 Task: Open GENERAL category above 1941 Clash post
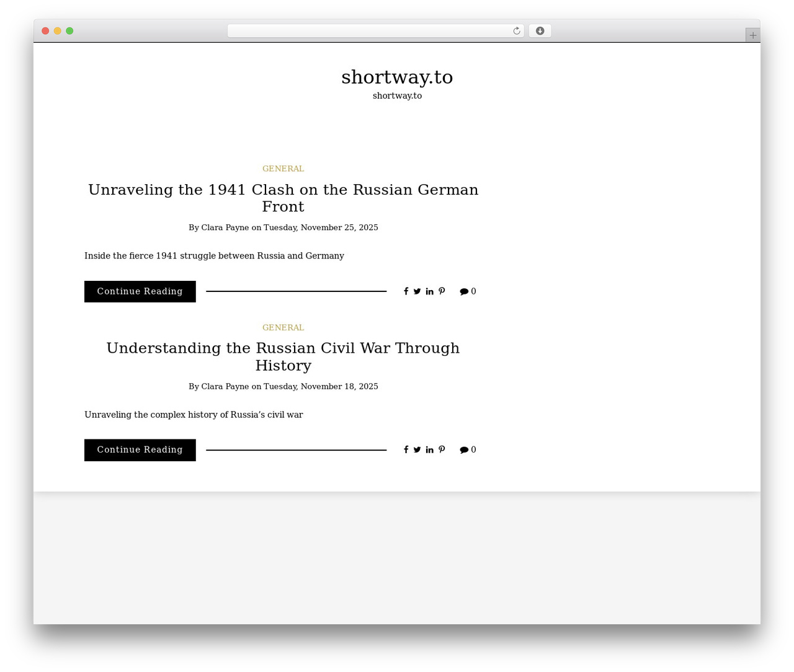283,169
